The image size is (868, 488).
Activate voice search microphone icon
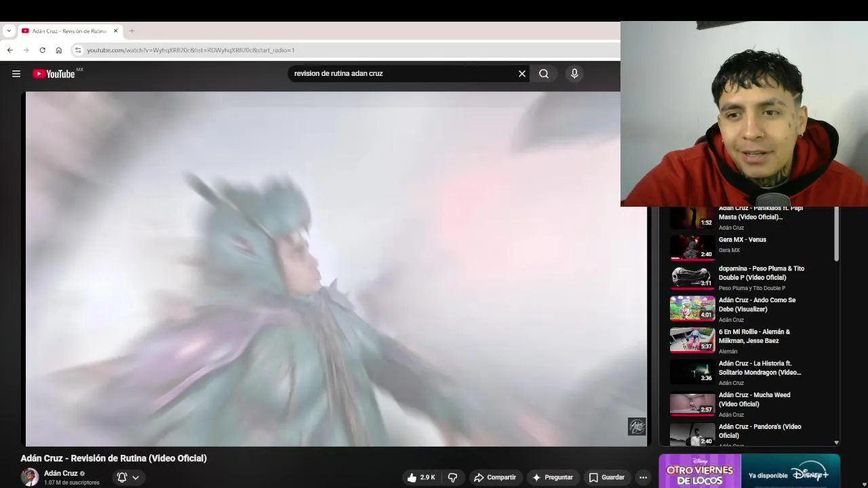tap(574, 74)
